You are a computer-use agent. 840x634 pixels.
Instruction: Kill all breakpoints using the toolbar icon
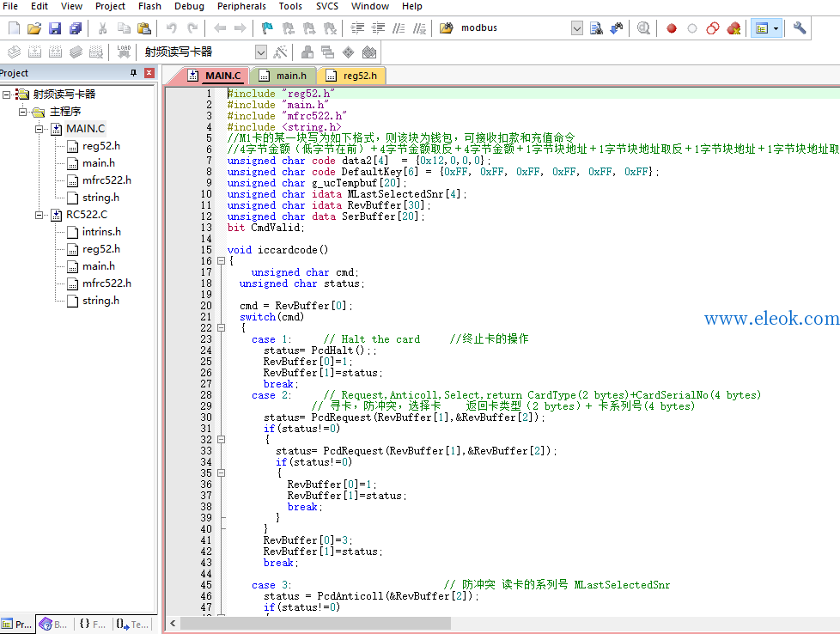pos(733,27)
